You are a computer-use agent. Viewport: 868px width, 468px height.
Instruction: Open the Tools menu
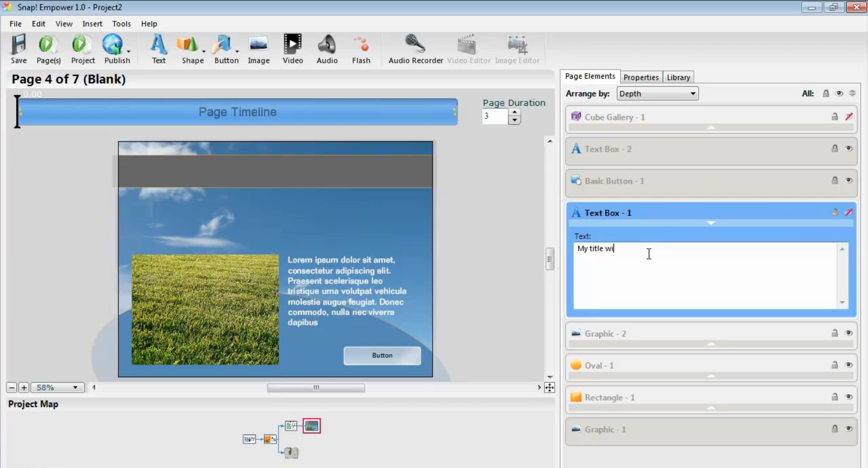tap(122, 24)
